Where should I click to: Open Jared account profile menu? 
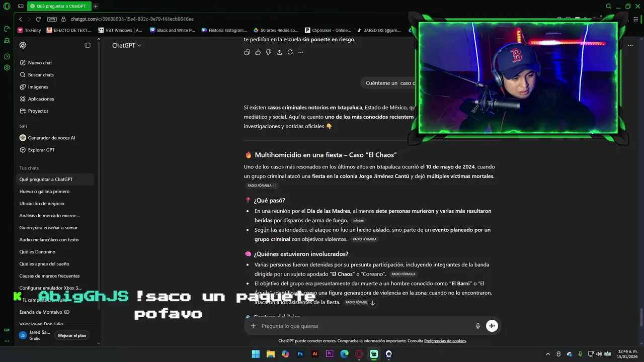pyautogui.click(x=34, y=335)
